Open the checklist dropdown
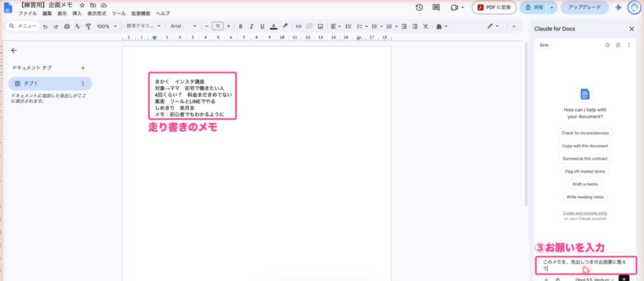Viewport: 644px width, 281px height. point(362,26)
